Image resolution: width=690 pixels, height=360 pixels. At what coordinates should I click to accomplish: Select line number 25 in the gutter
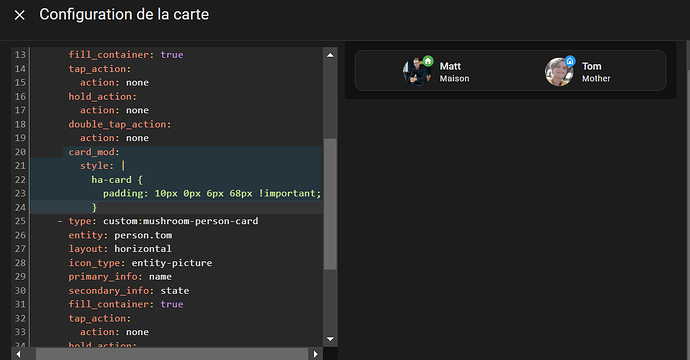click(20, 221)
